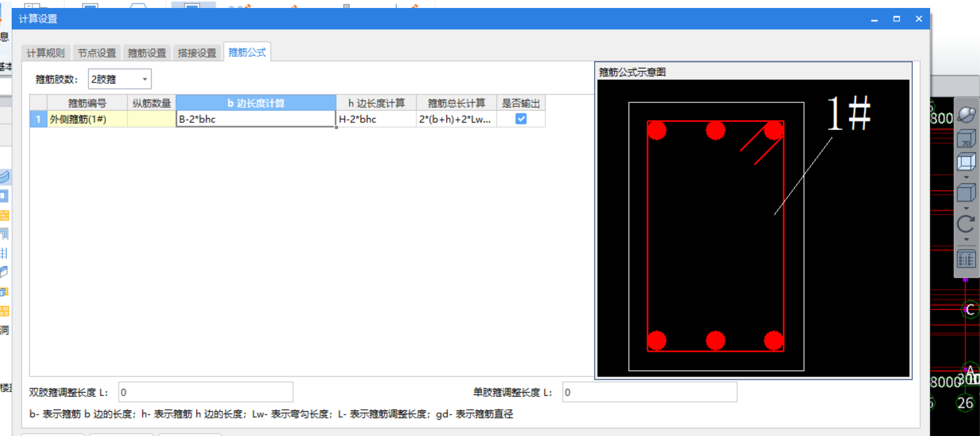
Task: Click the orbit view sphere icon
Action: tap(966, 114)
